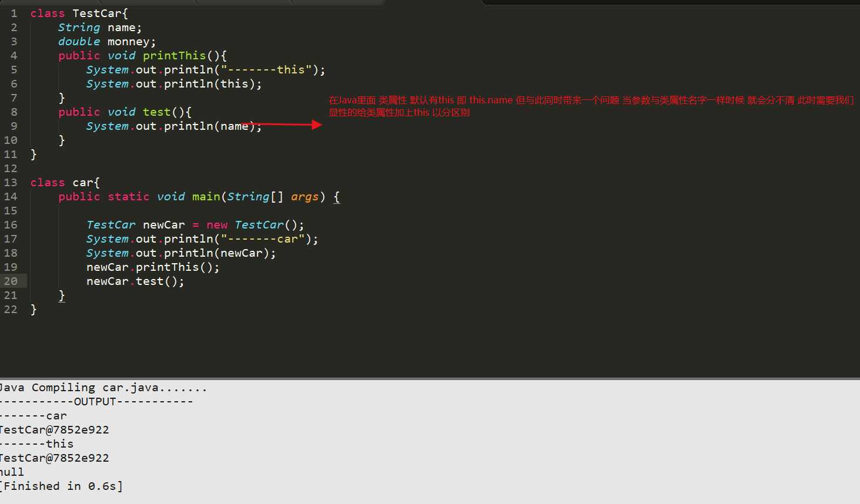Click line number 8 in the gutter
The image size is (860, 504).
14,112
